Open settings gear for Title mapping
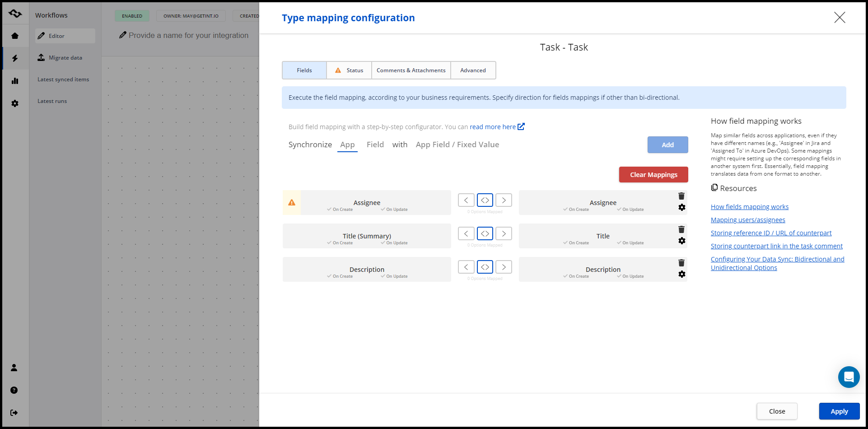Viewport: 868px width, 429px height. tap(682, 241)
